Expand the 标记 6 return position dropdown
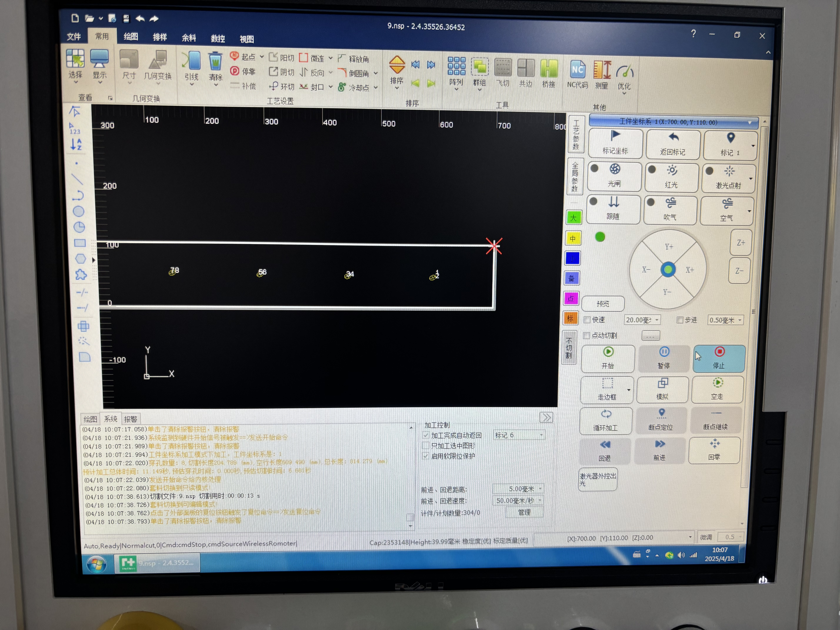 (541, 435)
